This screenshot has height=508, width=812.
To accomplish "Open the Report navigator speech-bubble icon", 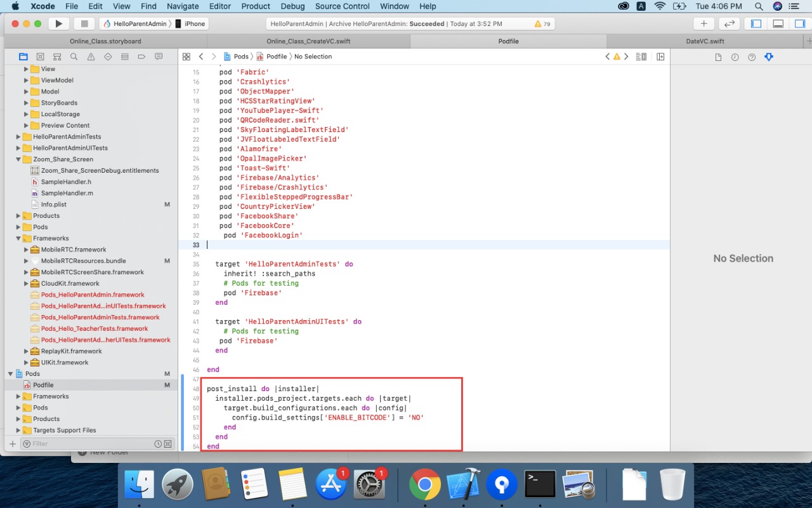I will tap(159, 57).
